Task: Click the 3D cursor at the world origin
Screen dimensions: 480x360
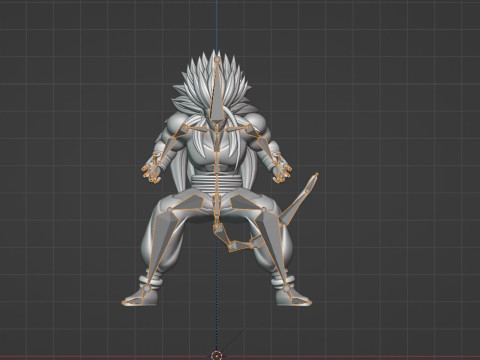Action: 217,355
